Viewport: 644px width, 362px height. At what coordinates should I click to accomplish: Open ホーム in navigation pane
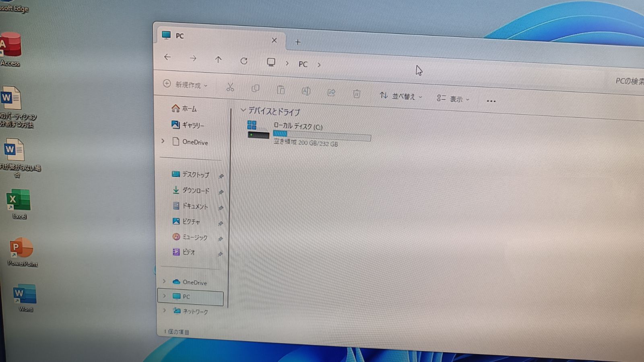coord(184,108)
